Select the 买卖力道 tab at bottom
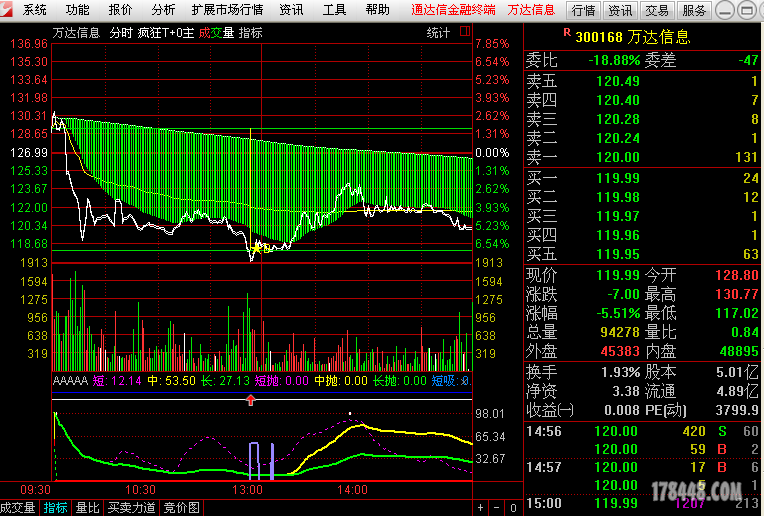Screen dimensions: 764x516 (x=132, y=508)
